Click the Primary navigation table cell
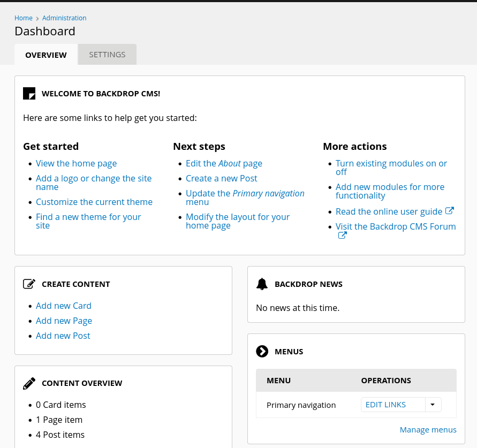 click(x=301, y=405)
